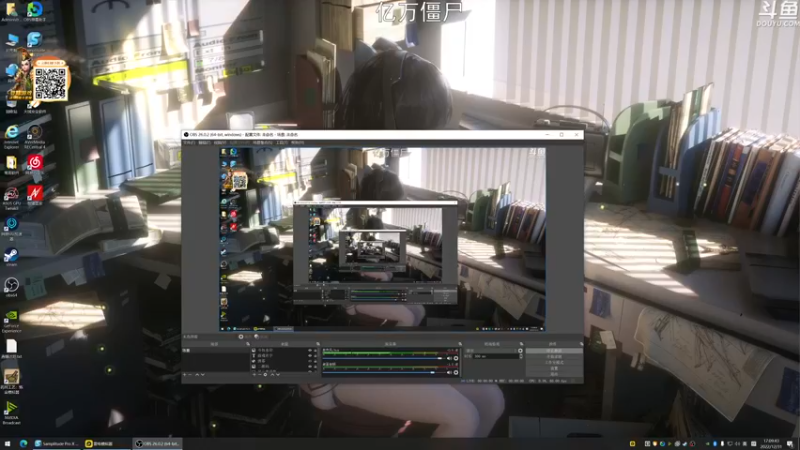Image resolution: width=800 pixels, height=450 pixels.
Task: Open NVIDIA Broadcast desktop icon
Action: tap(11, 412)
